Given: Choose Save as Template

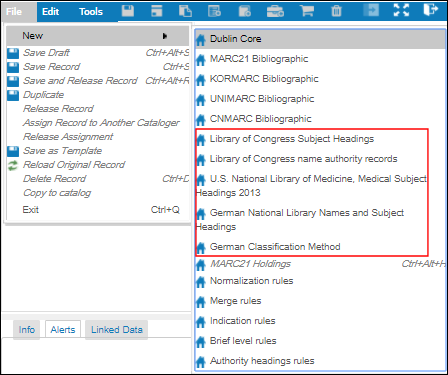Looking at the screenshot, I should (x=98, y=151).
